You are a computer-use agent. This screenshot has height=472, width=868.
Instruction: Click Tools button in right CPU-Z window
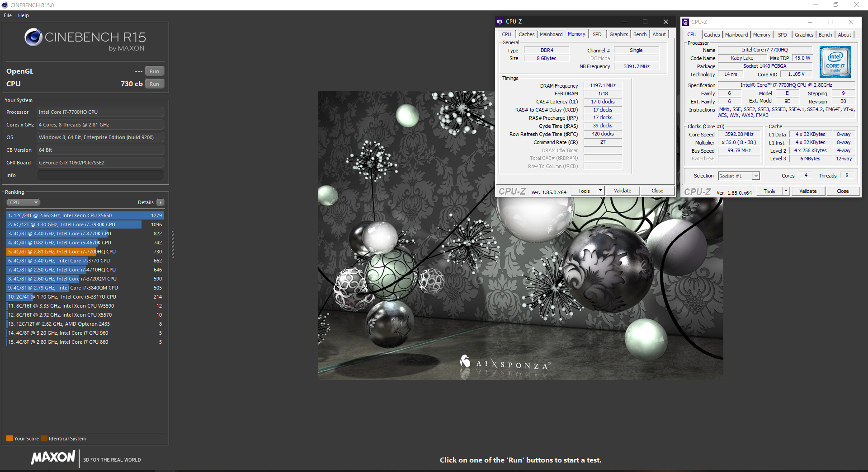tap(769, 191)
